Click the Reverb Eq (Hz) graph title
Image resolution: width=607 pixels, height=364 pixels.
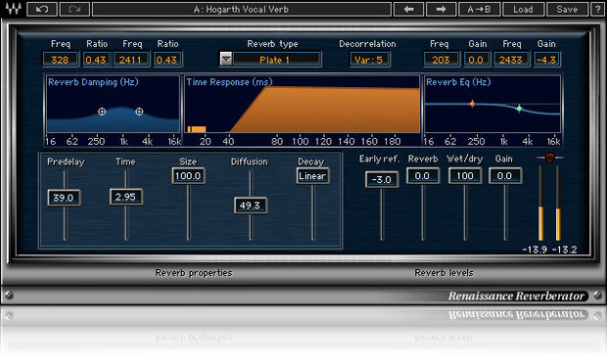458,82
